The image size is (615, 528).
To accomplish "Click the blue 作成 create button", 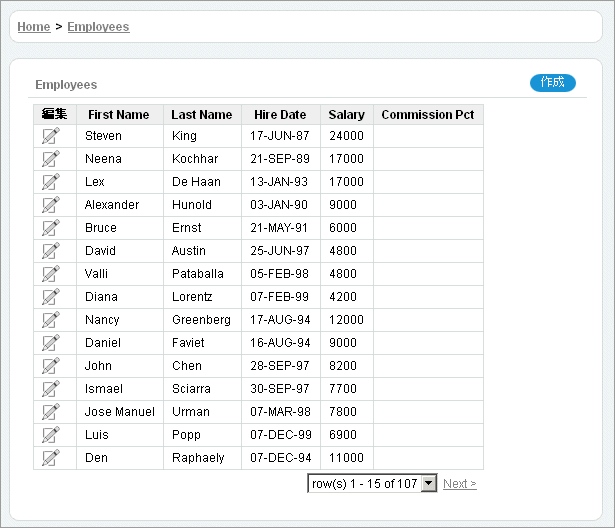I will point(553,83).
